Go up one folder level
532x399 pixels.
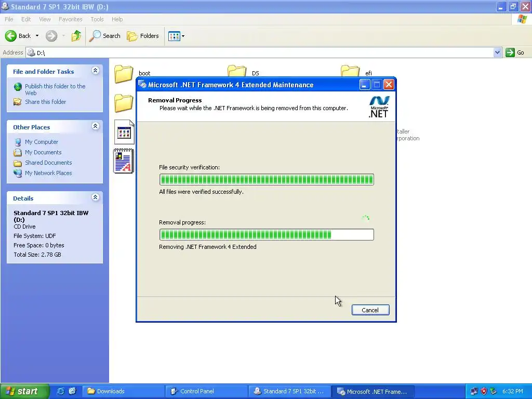pos(76,36)
